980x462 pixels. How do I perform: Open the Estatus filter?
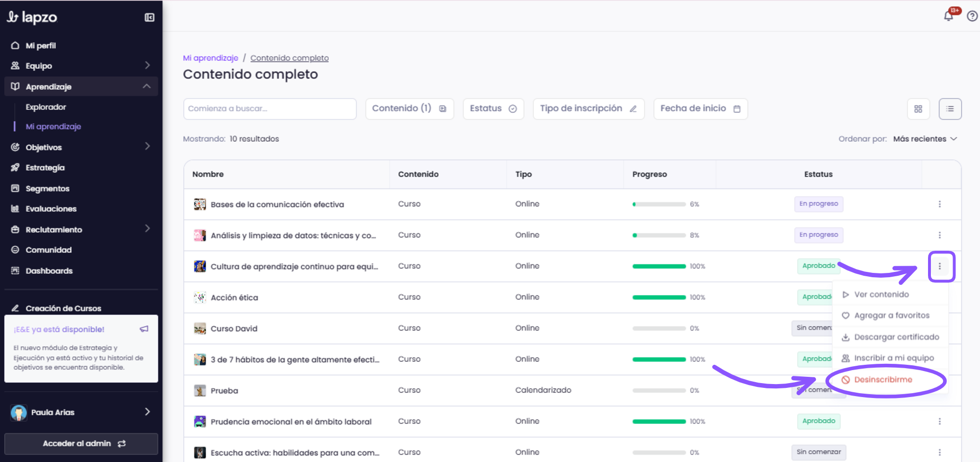493,109
